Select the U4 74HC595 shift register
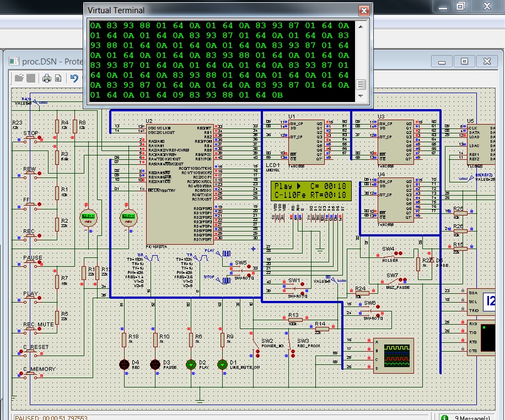The image size is (505, 420). [x=395, y=200]
